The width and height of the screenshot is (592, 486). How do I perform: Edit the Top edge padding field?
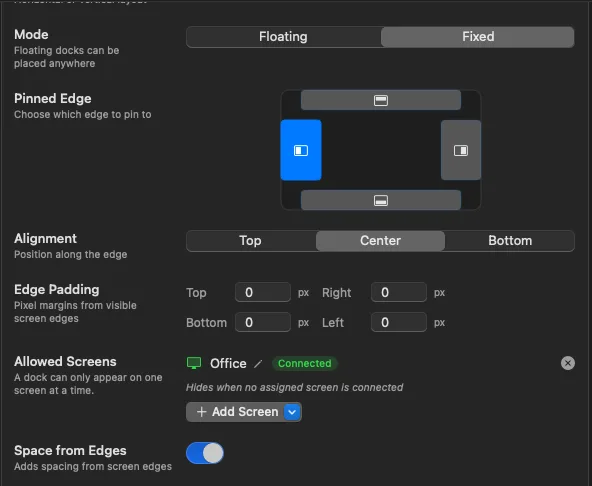[263, 292]
